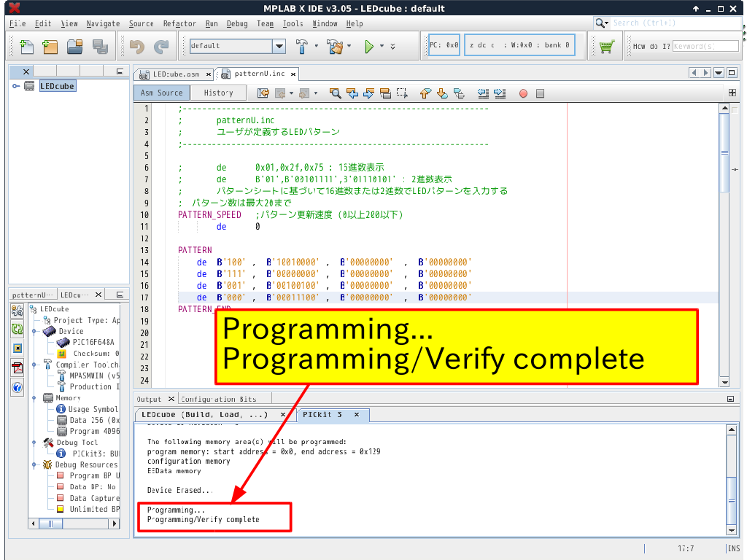Open the project configuration 'default' dropdown

pyautogui.click(x=279, y=46)
